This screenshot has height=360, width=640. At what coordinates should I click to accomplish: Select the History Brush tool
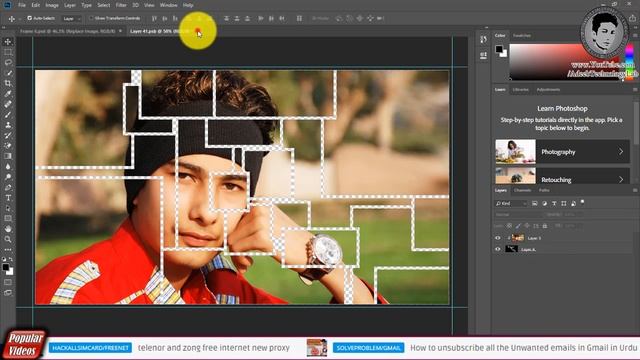8,136
